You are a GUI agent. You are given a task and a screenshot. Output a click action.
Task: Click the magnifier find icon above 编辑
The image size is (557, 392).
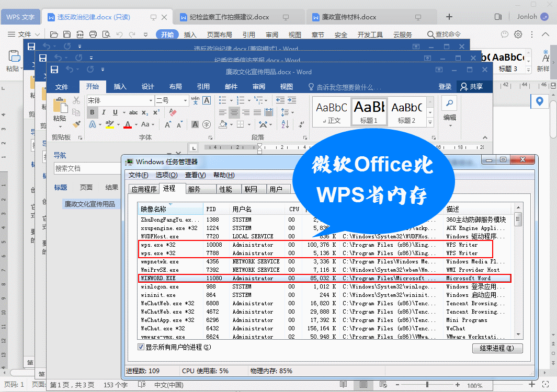pos(449,103)
